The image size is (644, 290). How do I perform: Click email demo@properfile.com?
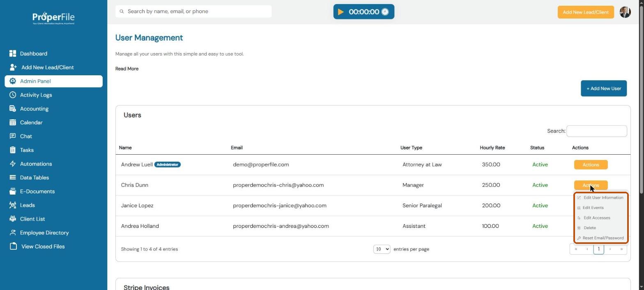261,165
